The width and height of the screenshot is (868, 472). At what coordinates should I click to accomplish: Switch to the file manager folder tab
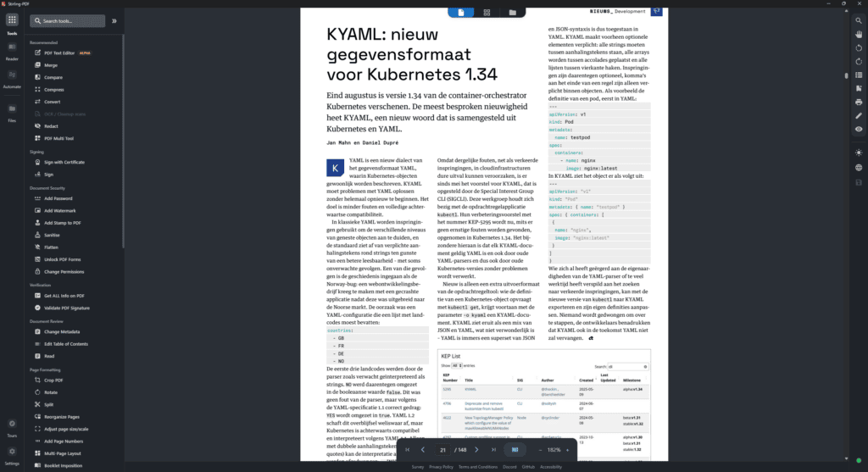coord(513,12)
